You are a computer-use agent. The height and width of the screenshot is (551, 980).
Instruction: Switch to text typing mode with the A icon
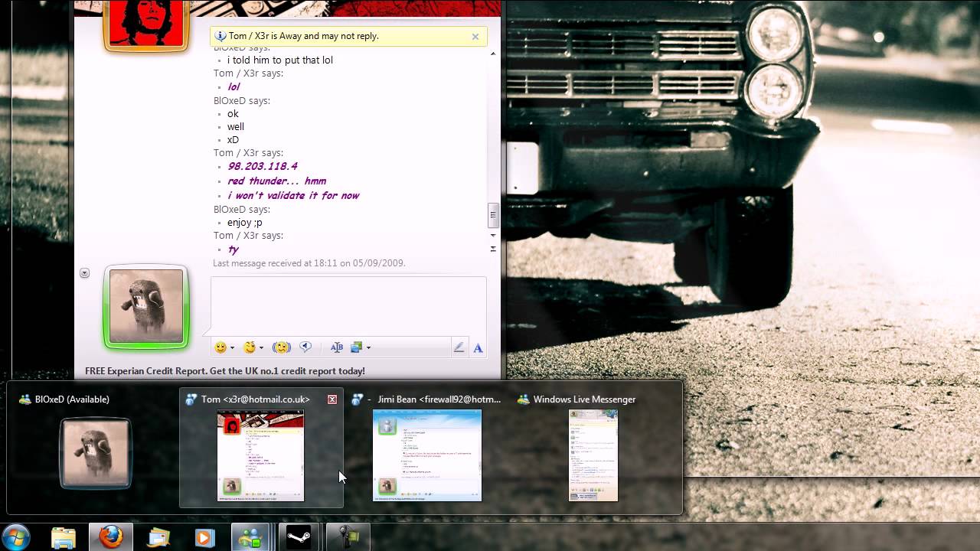(x=478, y=347)
